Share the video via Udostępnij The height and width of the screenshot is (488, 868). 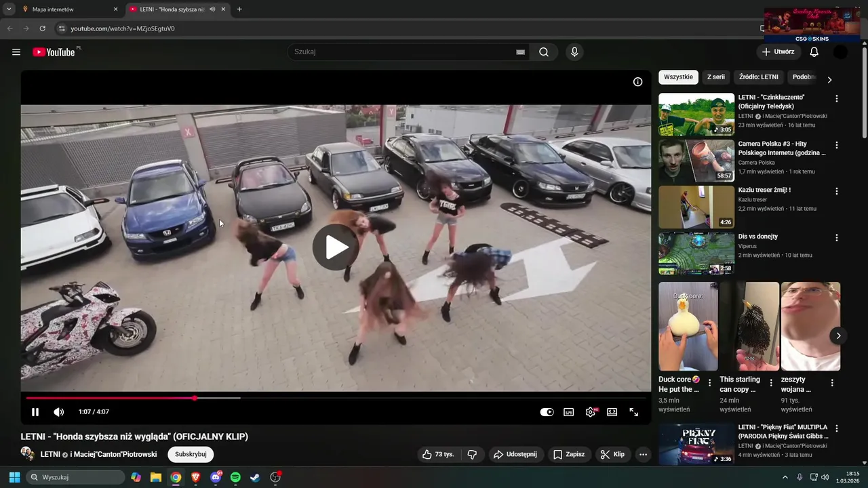[x=515, y=454]
